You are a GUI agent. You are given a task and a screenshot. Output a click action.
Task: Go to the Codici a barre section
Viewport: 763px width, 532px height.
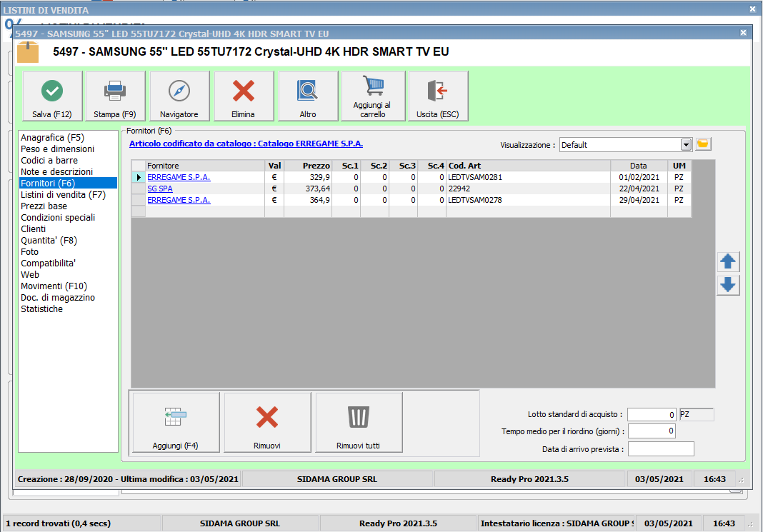pos(49,161)
